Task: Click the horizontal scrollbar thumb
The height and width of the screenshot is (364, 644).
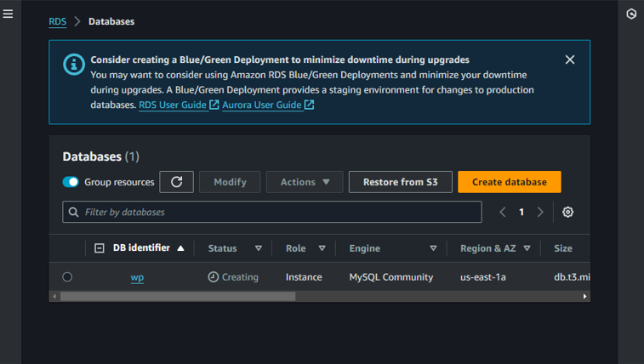Action: point(178,296)
